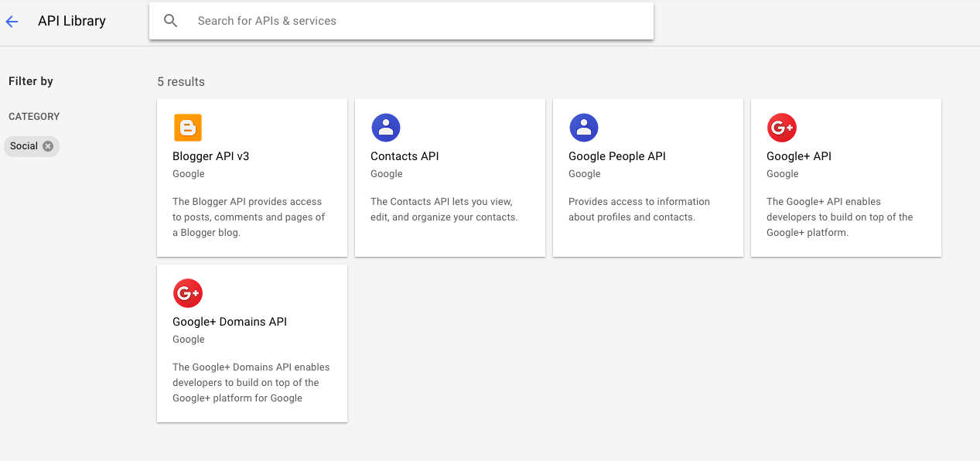Click the orange Blogger logo icon
Screen dimensions: 980x461
point(188,128)
